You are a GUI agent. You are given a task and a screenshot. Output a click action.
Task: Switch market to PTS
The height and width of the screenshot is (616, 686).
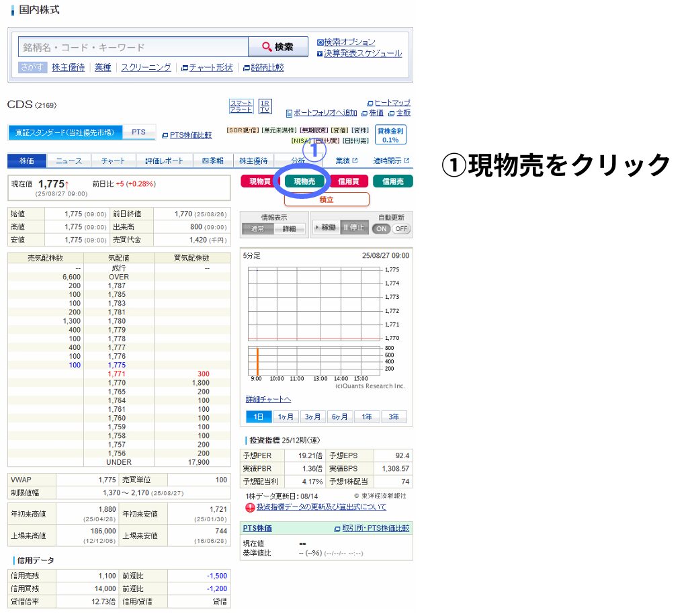(x=138, y=132)
